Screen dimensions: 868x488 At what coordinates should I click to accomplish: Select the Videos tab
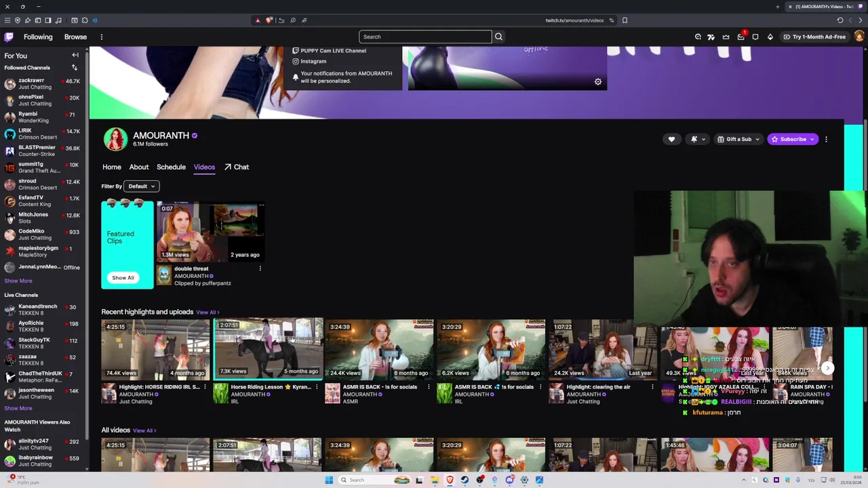tap(204, 167)
